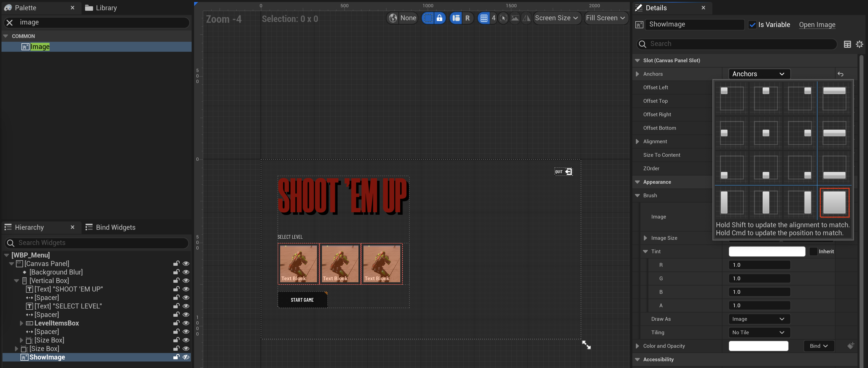868x368 pixels.
Task: Hide the Background Blur widget in designer
Action: tap(186, 272)
